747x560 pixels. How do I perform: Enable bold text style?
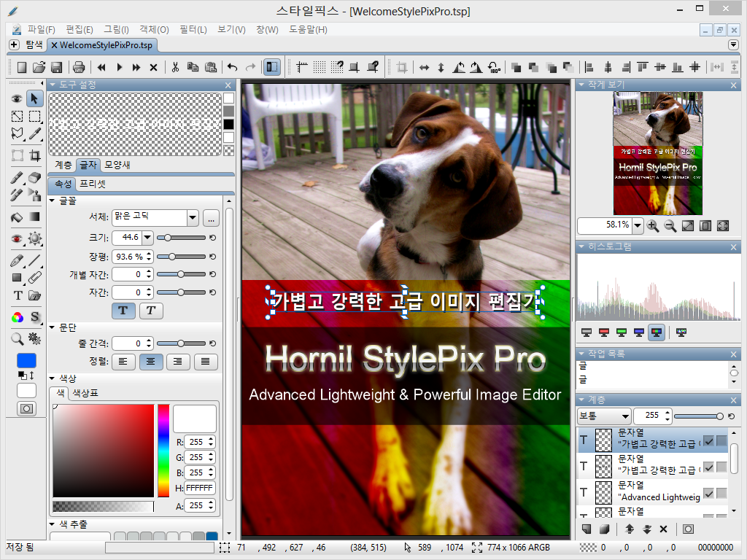coord(123,311)
